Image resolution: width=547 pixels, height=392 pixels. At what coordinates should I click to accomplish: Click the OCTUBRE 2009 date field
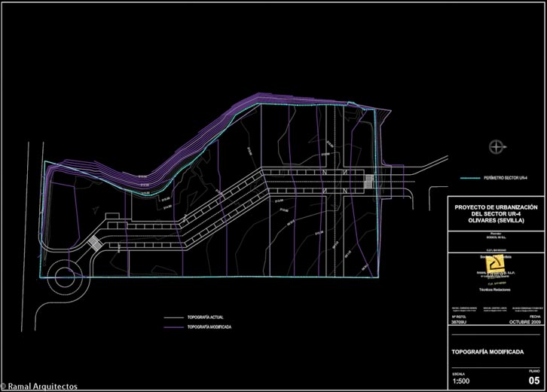(x=524, y=322)
